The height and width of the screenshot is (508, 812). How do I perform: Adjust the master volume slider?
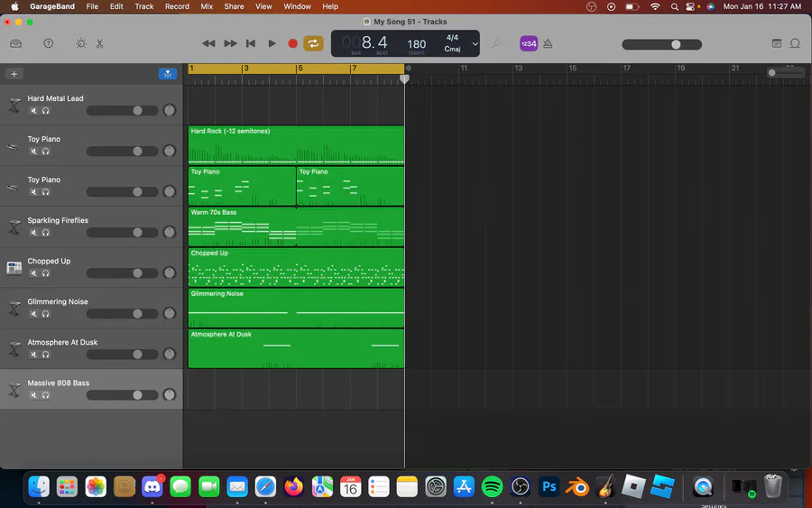tap(662, 44)
